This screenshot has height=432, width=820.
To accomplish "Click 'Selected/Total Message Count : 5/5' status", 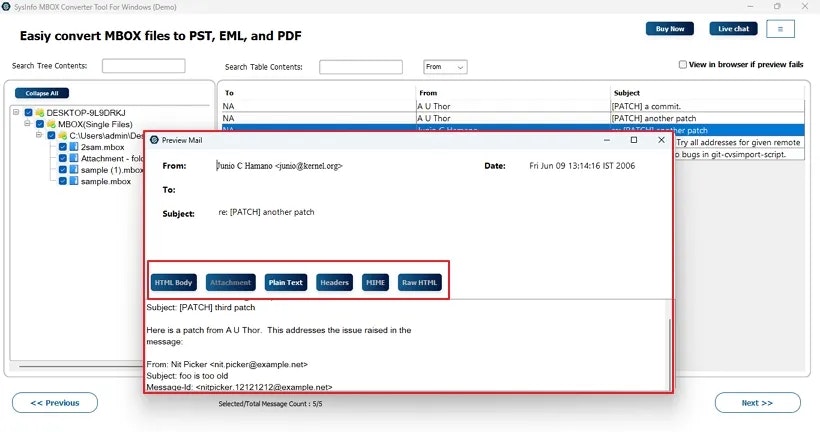I will coord(270,404).
